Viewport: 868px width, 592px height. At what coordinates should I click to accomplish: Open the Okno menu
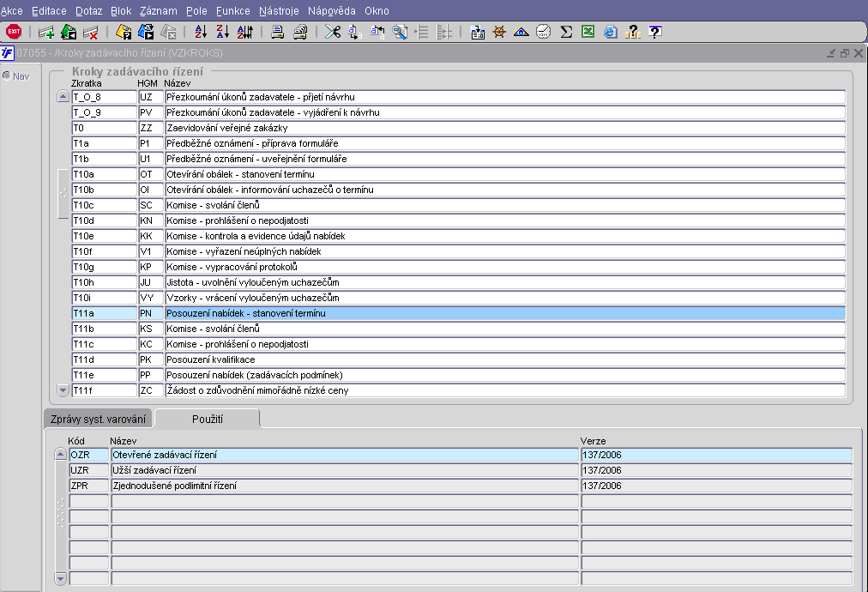[377, 10]
